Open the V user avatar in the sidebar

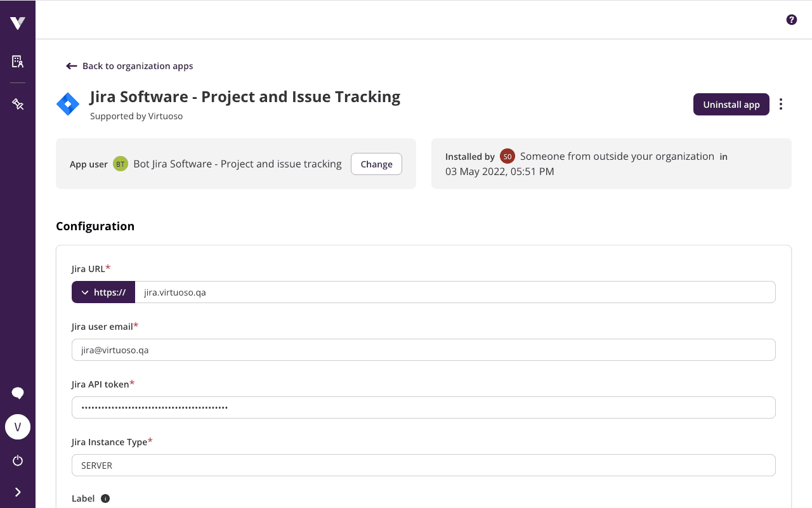[x=18, y=427]
